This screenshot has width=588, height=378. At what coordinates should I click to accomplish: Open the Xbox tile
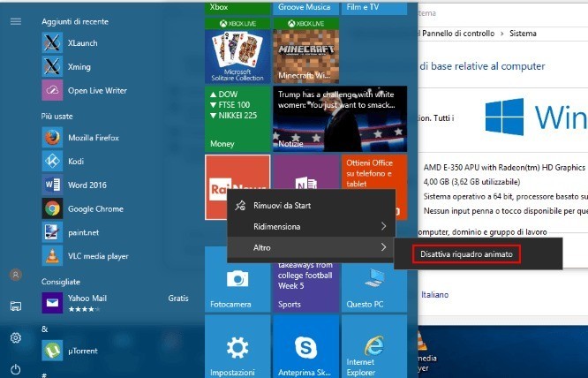pyautogui.click(x=237, y=8)
